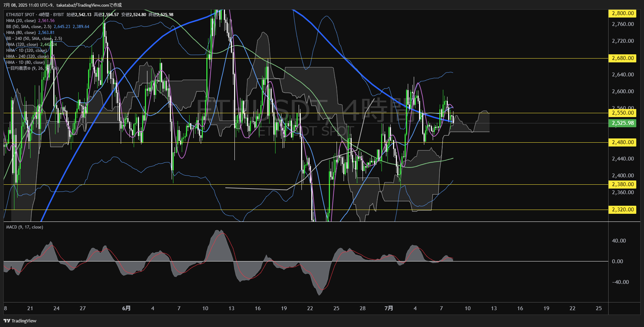
Task: Select the HMA · 1D (320, close) legend
Action: coord(26,50)
